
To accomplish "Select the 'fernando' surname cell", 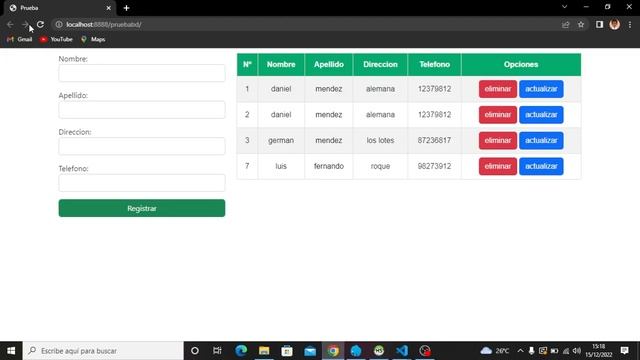I will click(329, 166).
